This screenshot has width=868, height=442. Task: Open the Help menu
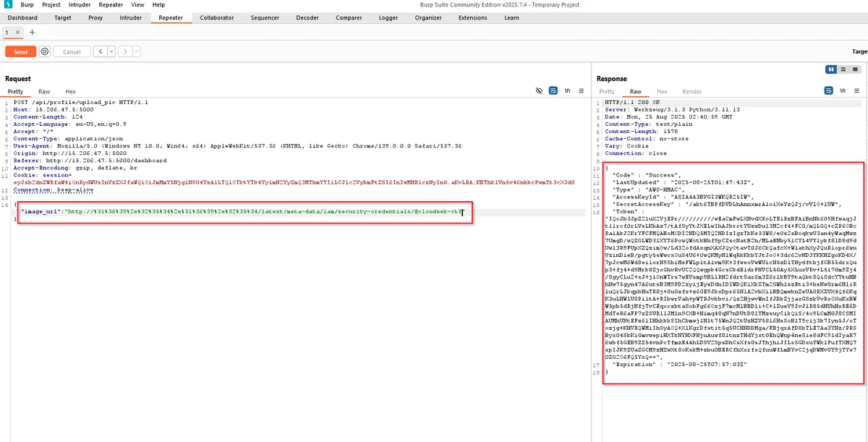158,4
